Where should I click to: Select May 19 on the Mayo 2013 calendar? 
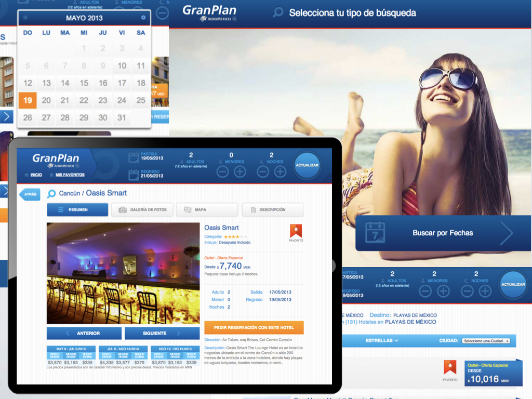(27, 100)
